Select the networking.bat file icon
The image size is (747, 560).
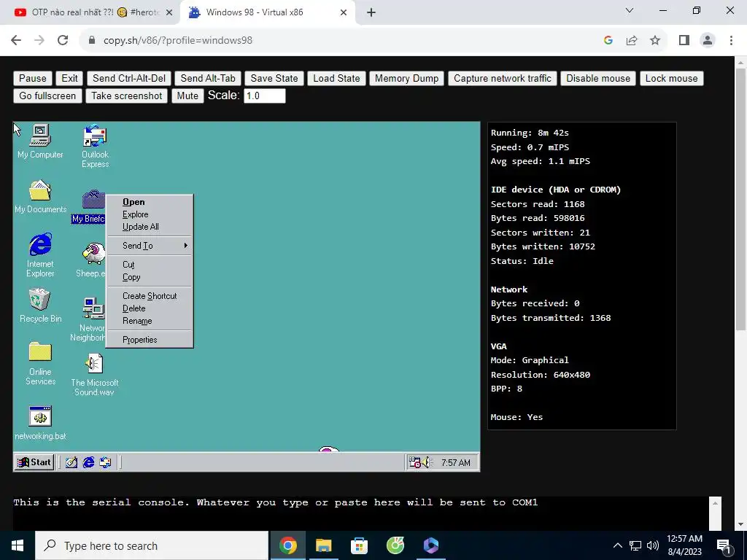[40, 423]
